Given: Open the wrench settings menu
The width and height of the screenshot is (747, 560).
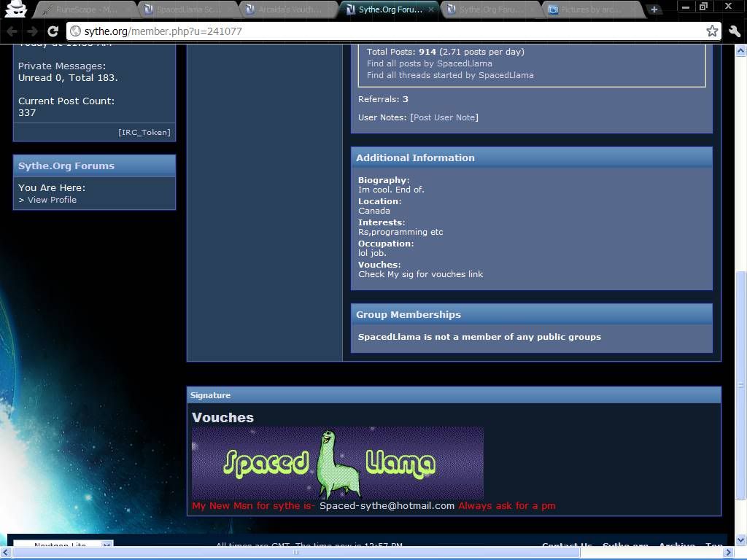Looking at the screenshot, I should click(734, 31).
